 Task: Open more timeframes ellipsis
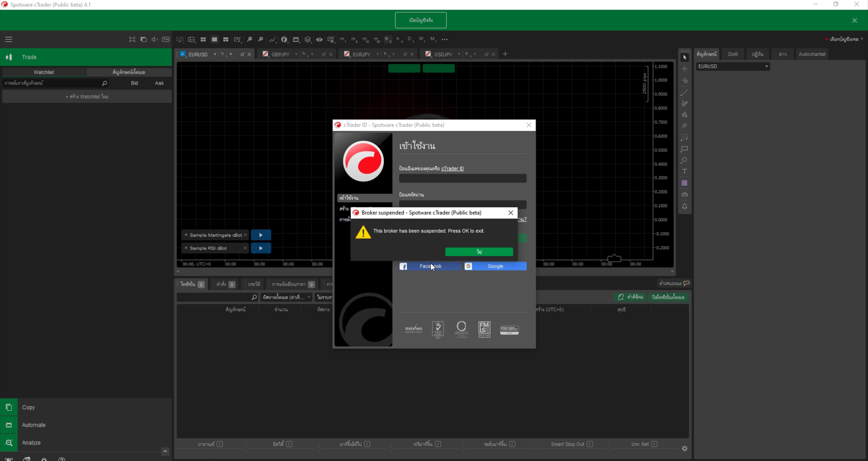[445, 39]
